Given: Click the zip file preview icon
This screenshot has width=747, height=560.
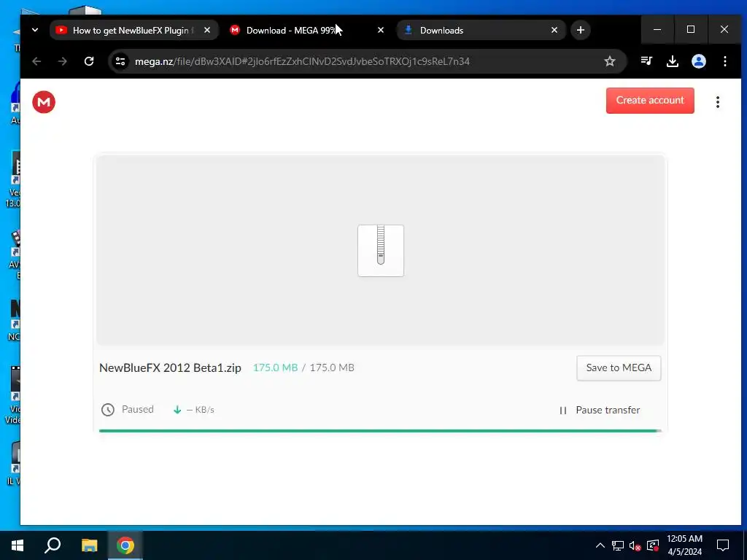Looking at the screenshot, I should 381,251.
